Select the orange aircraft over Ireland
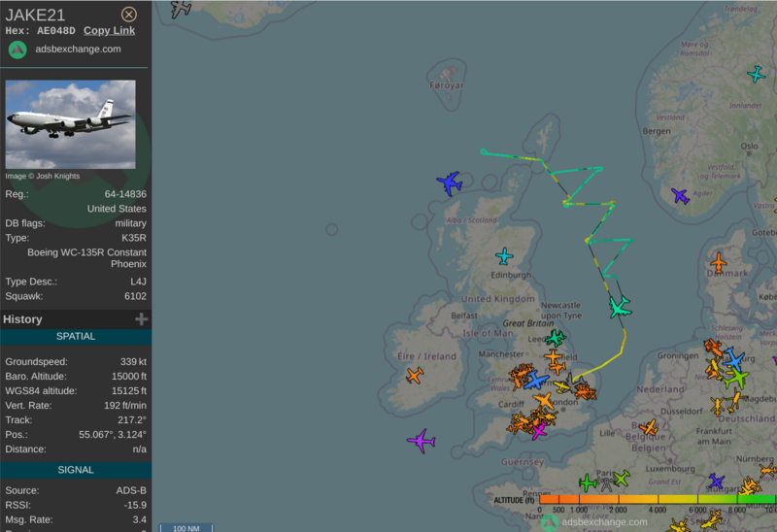The height and width of the screenshot is (532, 777). click(x=415, y=375)
